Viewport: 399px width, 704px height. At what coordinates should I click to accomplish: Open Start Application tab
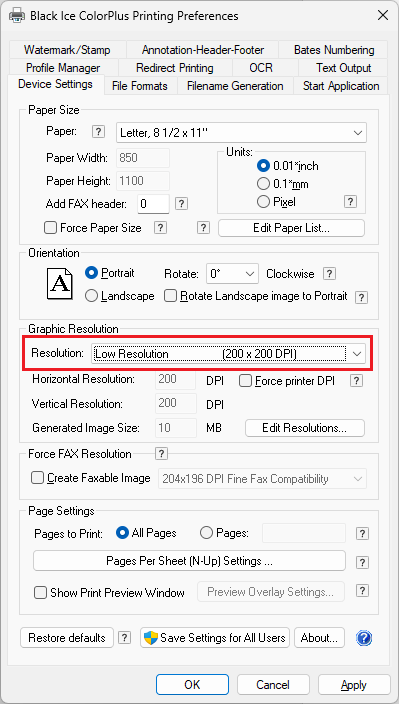pos(341,86)
